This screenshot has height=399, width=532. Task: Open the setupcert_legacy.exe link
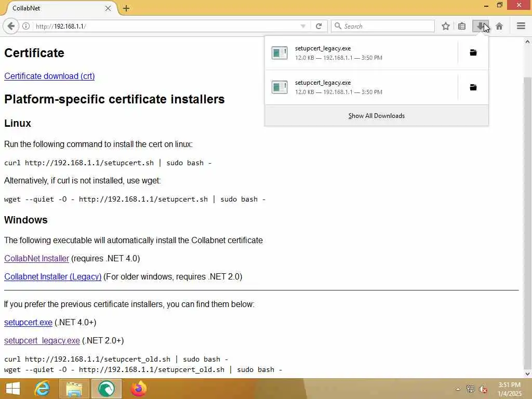click(42, 341)
